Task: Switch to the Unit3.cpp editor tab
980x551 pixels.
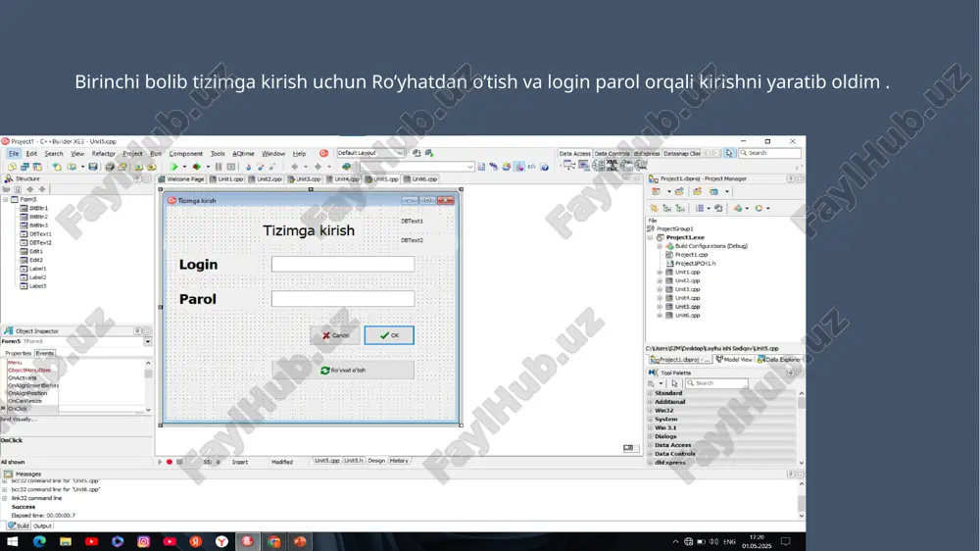Action: click(x=305, y=179)
